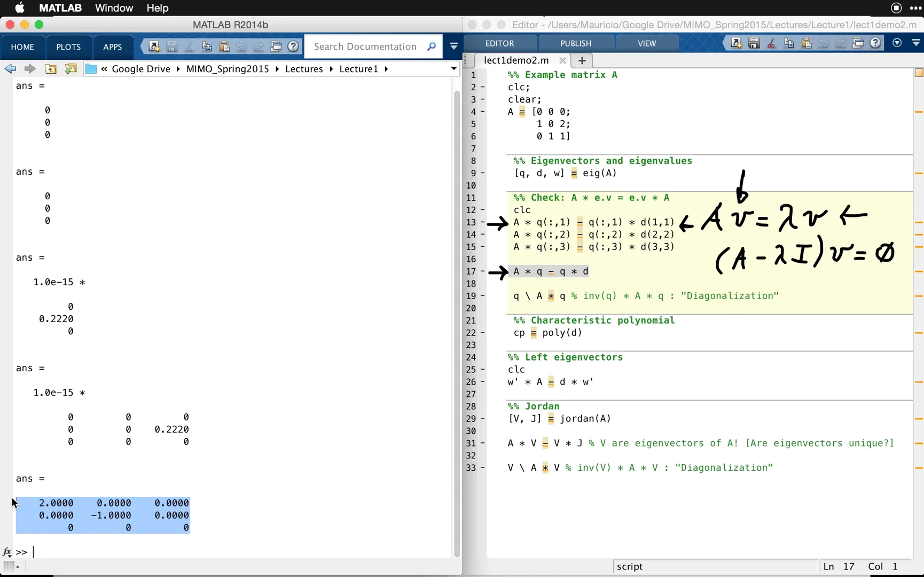Screen dimensions: 924x577
Task: Collapse the Editor toolstrip arrow
Action: coord(916,43)
